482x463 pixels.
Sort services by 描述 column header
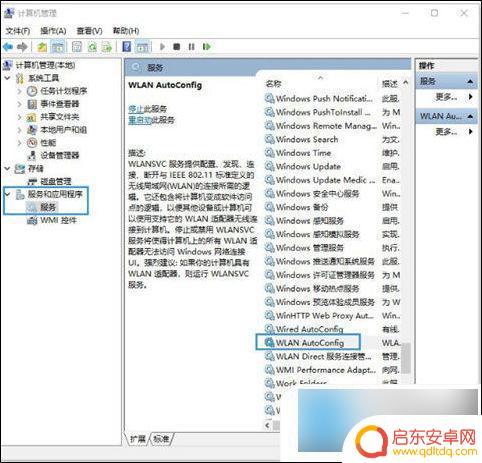point(391,83)
